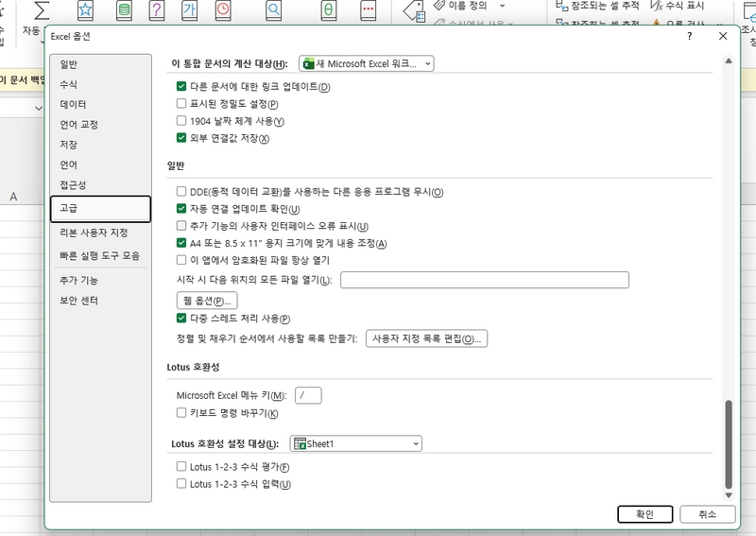The width and height of the screenshot is (756, 536).
Task: Open Recently Used functions star icon
Action: point(85,10)
